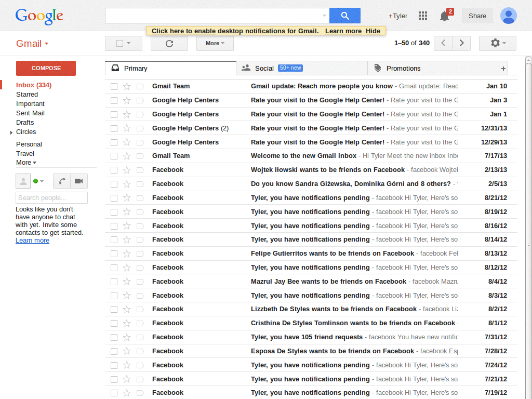Mark the 12/31/13 Help Centers email important
The height and width of the screenshot is (399, 532).
click(140, 129)
